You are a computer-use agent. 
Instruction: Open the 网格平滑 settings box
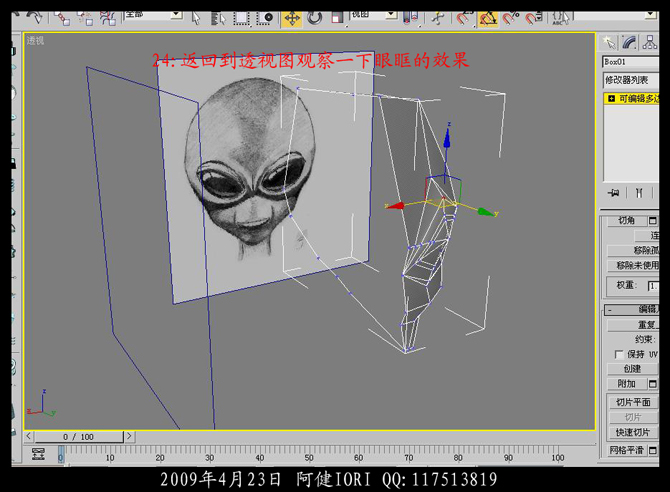point(652,451)
